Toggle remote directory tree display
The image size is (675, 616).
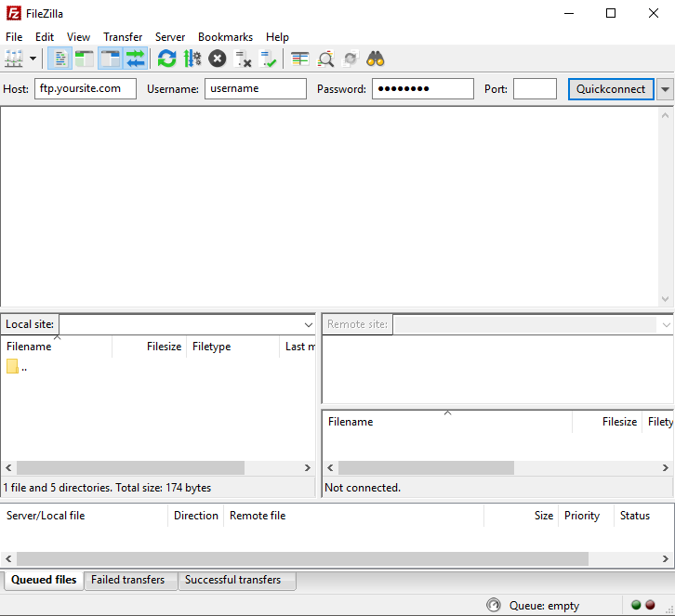tap(111, 59)
